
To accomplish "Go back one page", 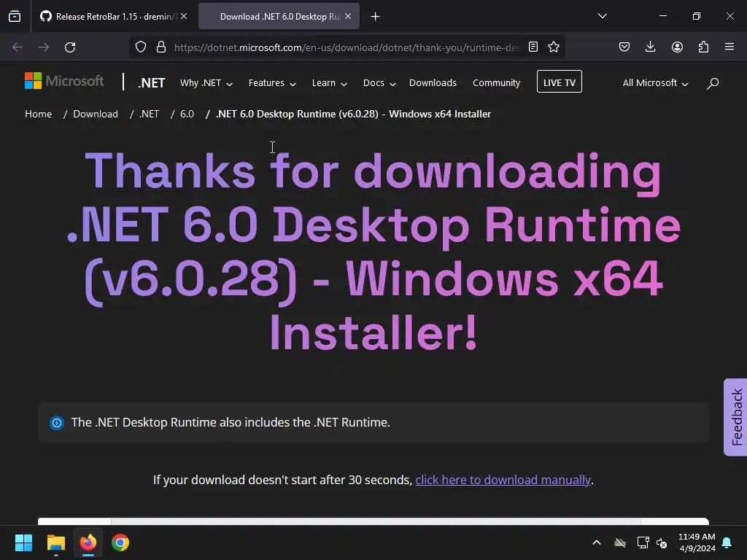I will (x=18, y=47).
